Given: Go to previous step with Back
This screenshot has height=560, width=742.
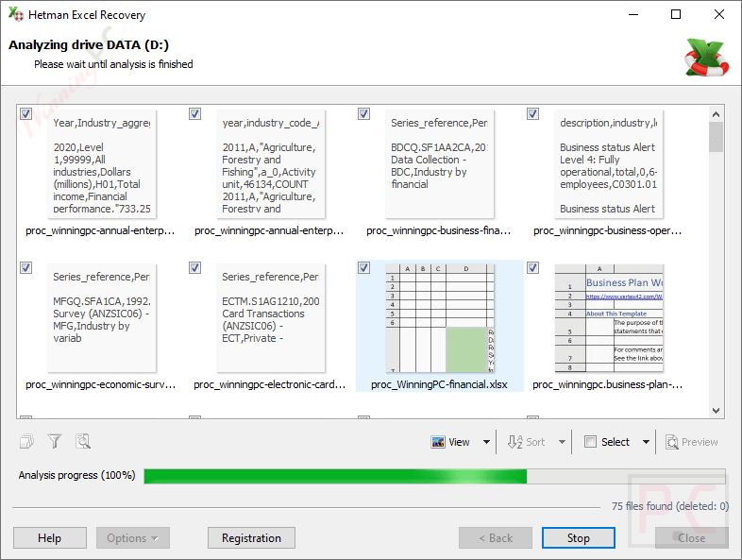Looking at the screenshot, I should (x=496, y=537).
